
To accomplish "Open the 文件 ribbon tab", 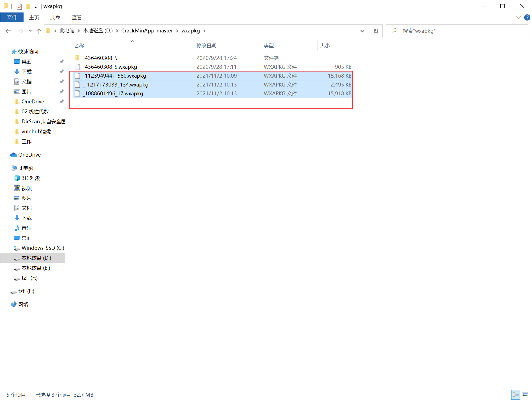I will [x=12, y=17].
